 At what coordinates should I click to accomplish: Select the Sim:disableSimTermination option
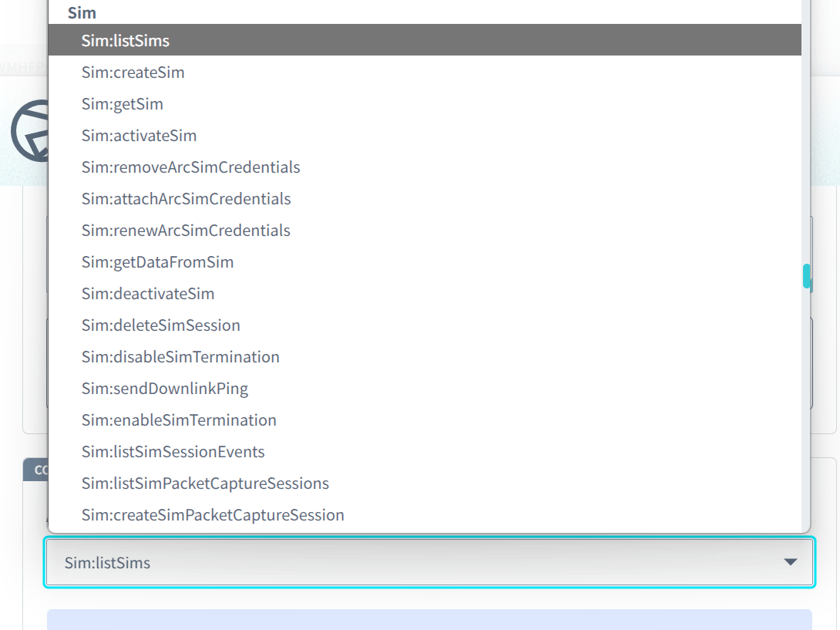pos(180,356)
